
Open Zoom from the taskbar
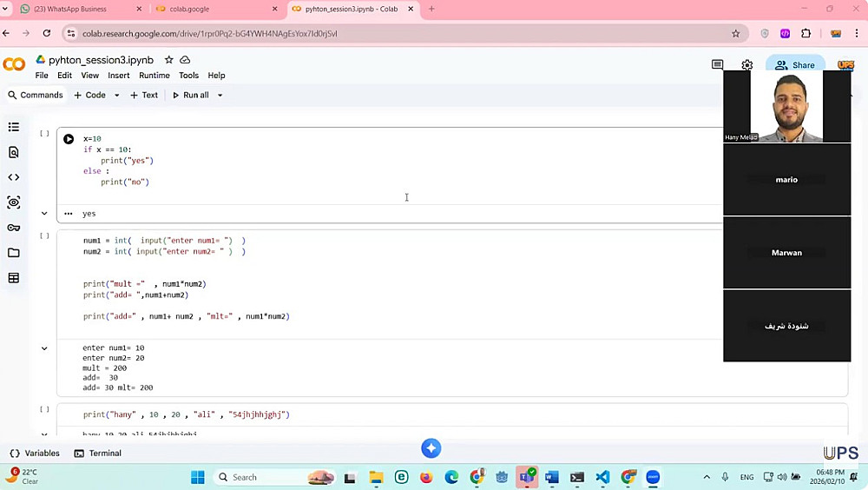(x=654, y=477)
